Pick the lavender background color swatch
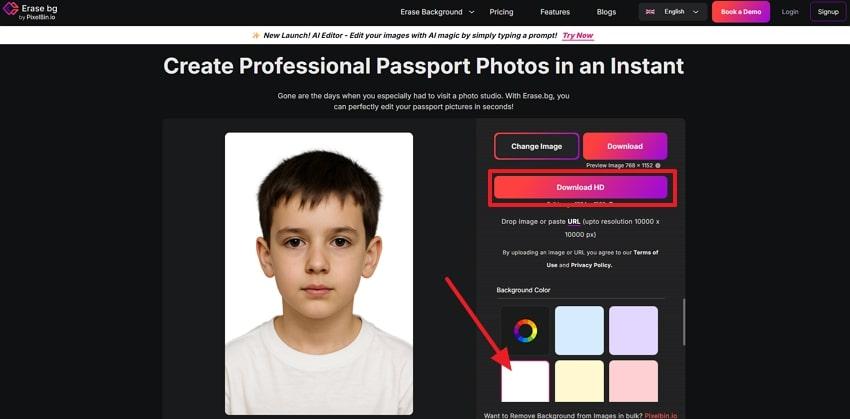 tap(633, 331)
